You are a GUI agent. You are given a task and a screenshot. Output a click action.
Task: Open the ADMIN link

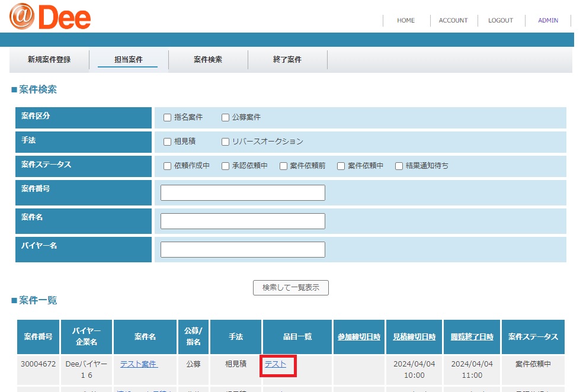548,21
